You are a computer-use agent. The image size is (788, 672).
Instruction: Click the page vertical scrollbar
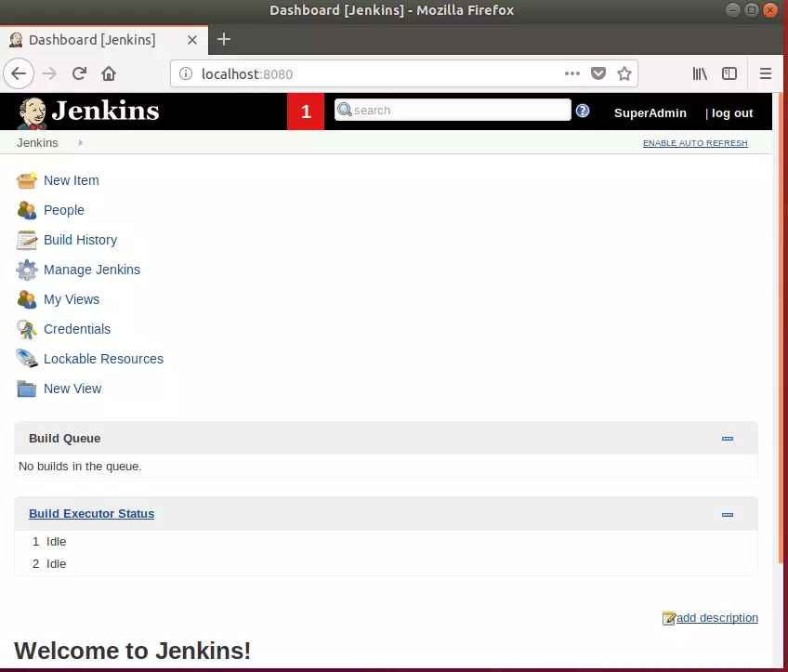pos(780,326)
